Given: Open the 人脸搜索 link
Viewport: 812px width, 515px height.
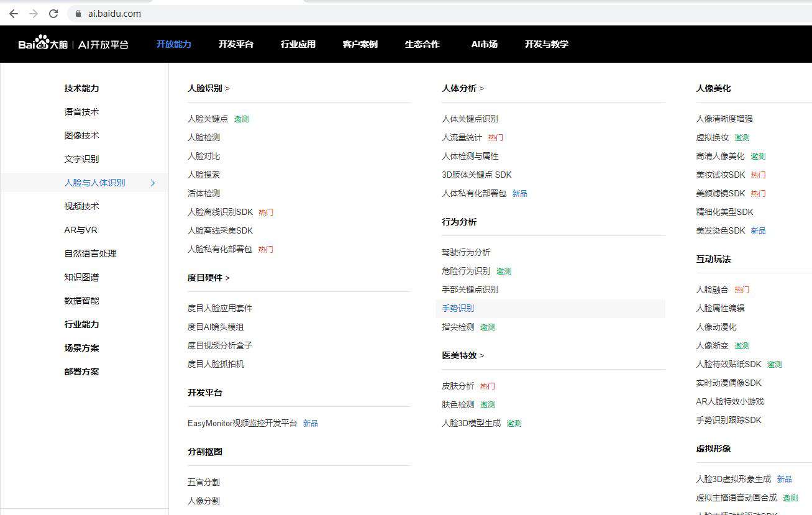Looking at the screenshot, I should click(204, 175).
